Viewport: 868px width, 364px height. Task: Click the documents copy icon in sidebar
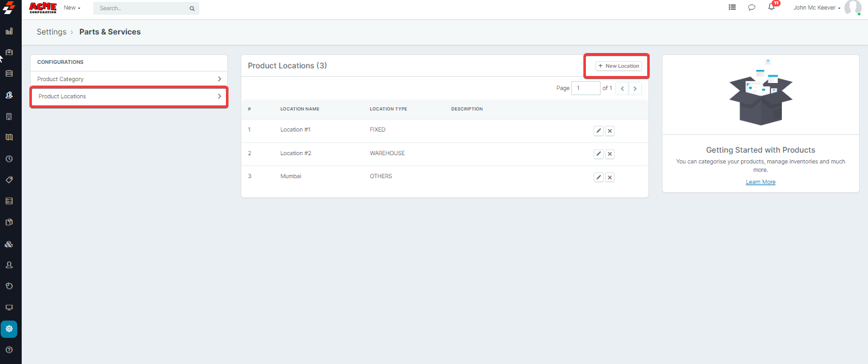click(x=9, y=222)
